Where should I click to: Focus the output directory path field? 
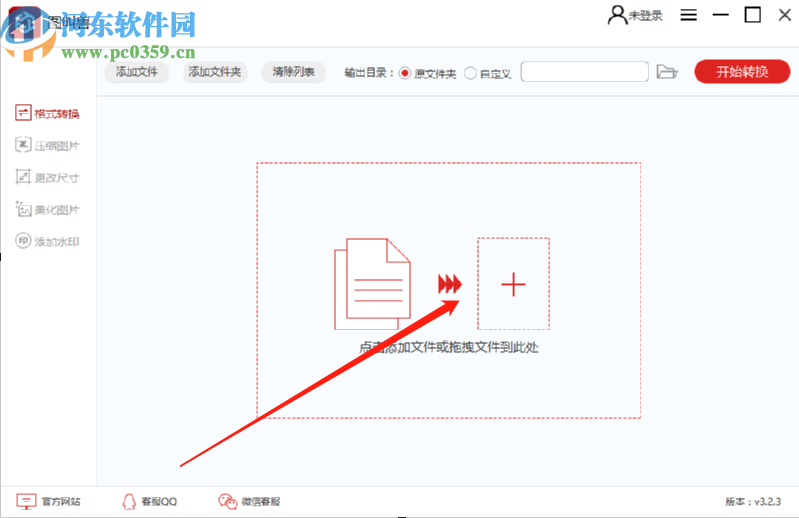pos(584,72)
